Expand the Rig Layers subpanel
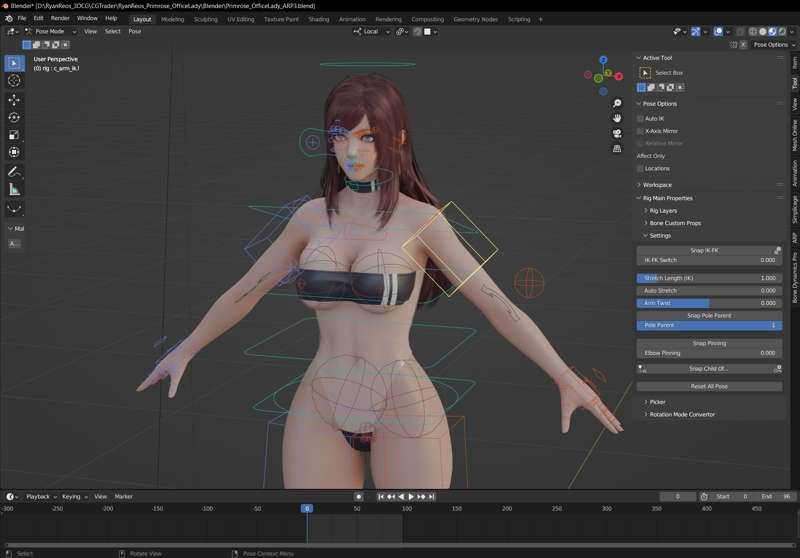800x558 pixels. (645, 211)
